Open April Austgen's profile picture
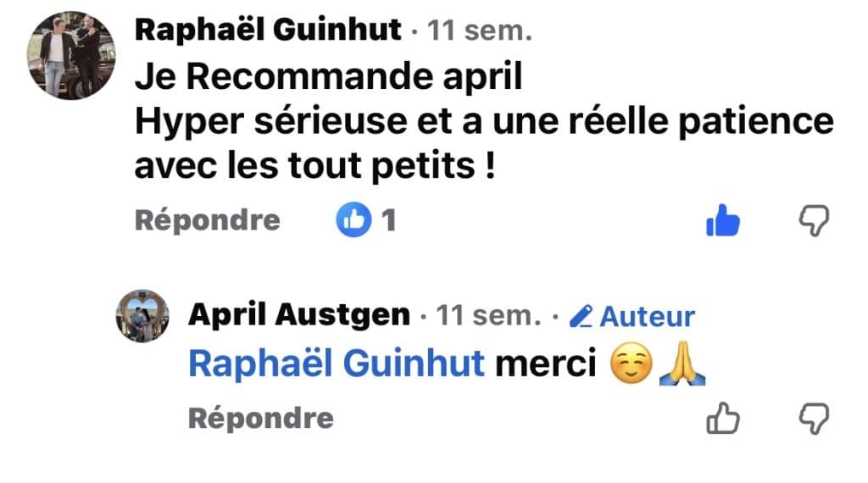Image resolution: width=868 pixels, height=483 pixels. click(x=143, y=316)
